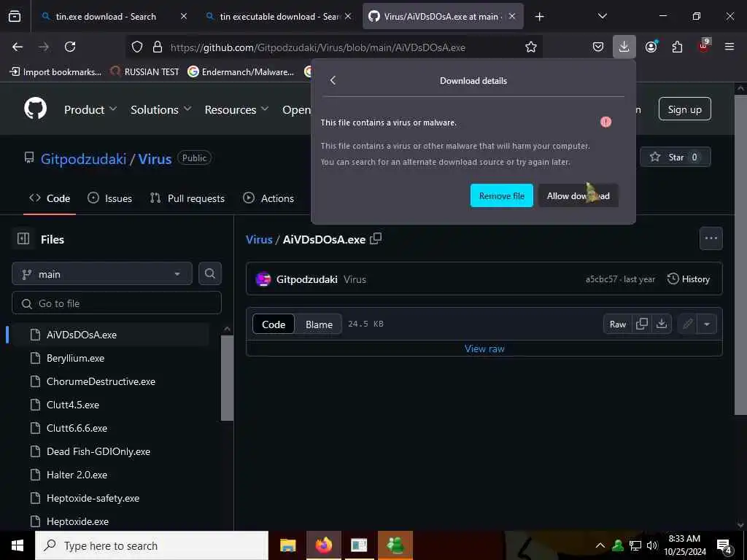The image size is (747, 560).
Task: Show hidden tray icons chevron
Action: (x=600, y=545)
